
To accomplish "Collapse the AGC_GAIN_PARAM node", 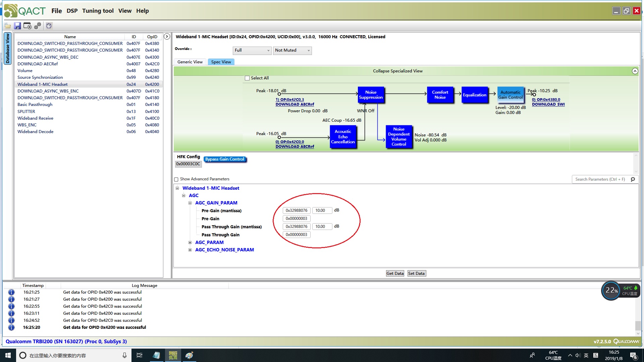I will point(190,203).
